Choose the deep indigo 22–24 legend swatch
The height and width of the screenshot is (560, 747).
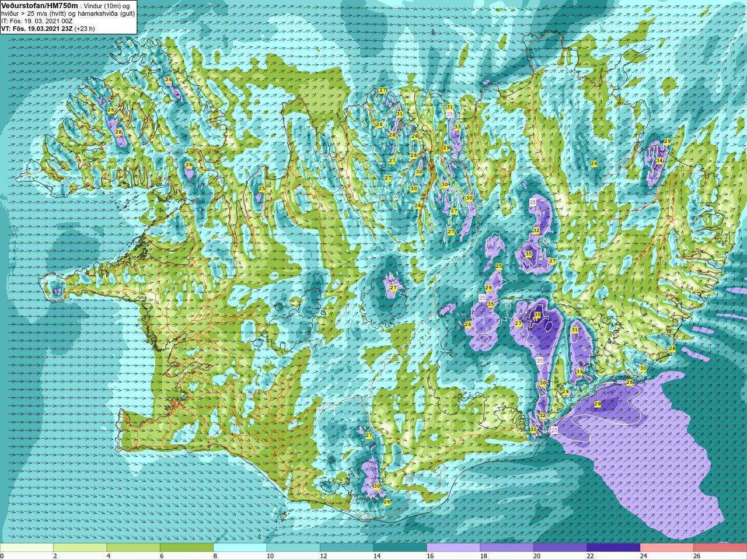pos(613,548)
